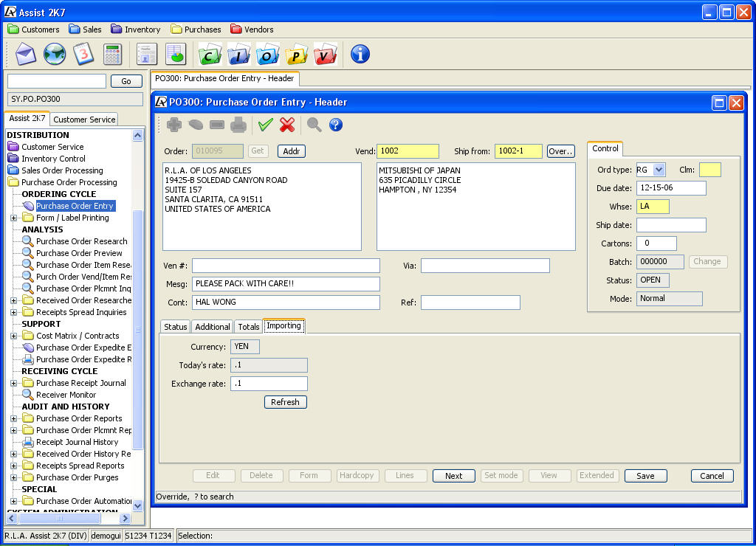Click the plus add icon in PO300 toolbar
The width and height of the screenshot is (756, 546).
[174, 125]
